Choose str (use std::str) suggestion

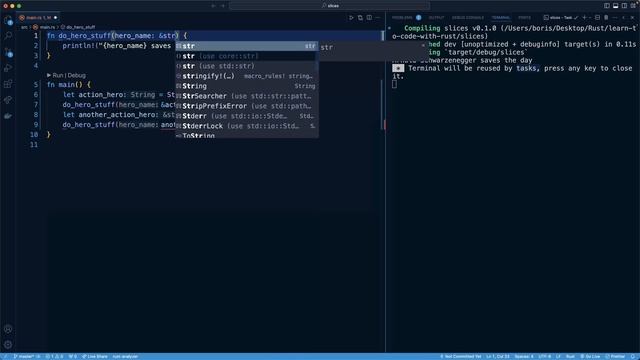tap(247, 66)
